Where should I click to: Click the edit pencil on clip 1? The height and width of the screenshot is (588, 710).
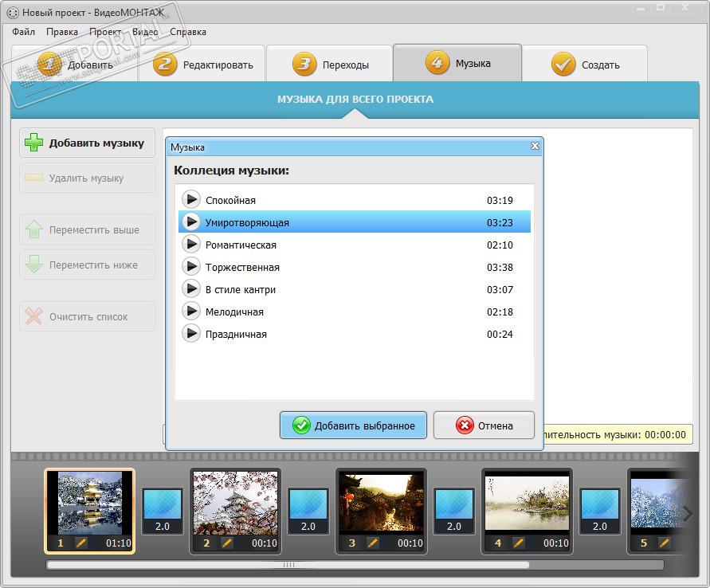click(81, 543)
